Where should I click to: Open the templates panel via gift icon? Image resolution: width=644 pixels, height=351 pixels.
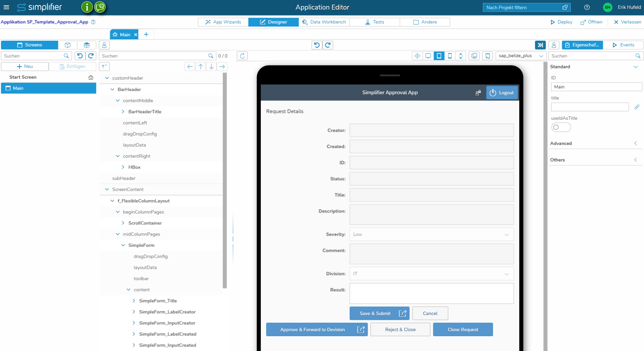click(87, 45)
